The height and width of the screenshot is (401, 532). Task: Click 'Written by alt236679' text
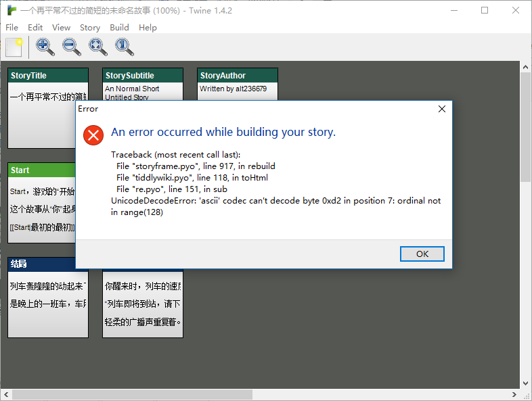pyautogui.click(x=233, y=89)
